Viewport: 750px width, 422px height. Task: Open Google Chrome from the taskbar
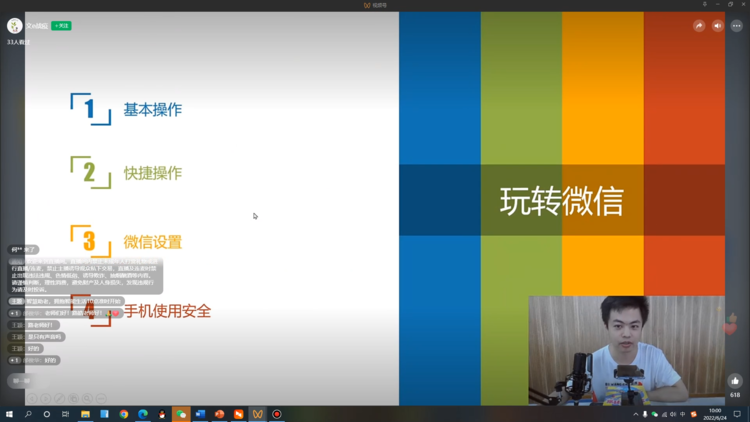[x=124, y=414]
